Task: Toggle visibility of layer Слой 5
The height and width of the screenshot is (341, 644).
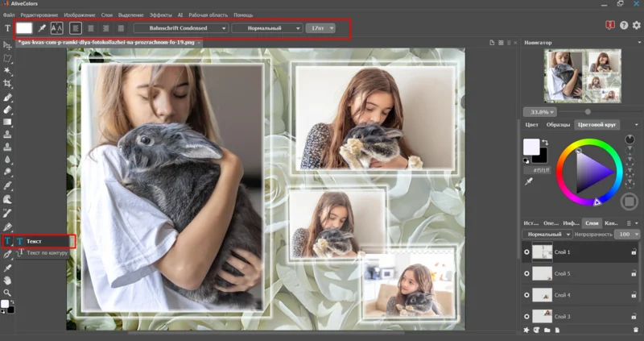Action: (x=527, y=273)
